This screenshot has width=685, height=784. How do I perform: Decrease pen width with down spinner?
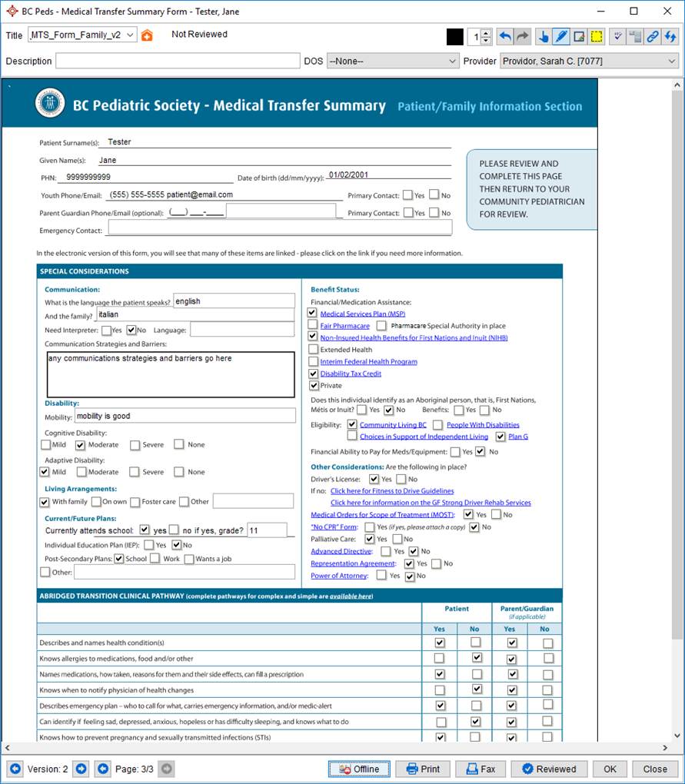[486, 40]
